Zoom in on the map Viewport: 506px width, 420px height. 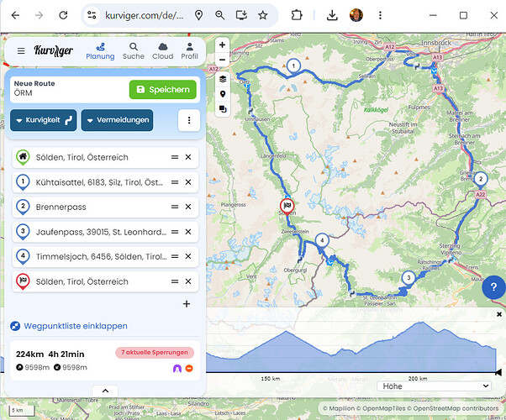click(x=223, y=45)
